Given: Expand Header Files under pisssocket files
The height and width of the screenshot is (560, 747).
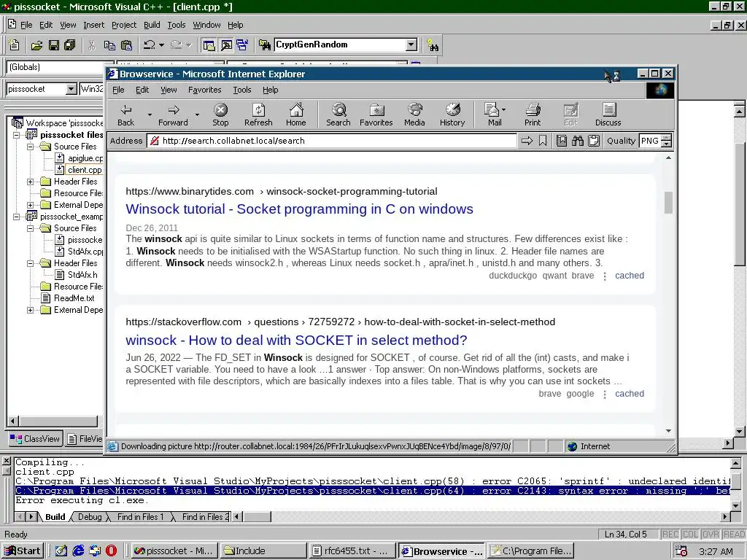Looking at the screenshot, I should 31,182.
